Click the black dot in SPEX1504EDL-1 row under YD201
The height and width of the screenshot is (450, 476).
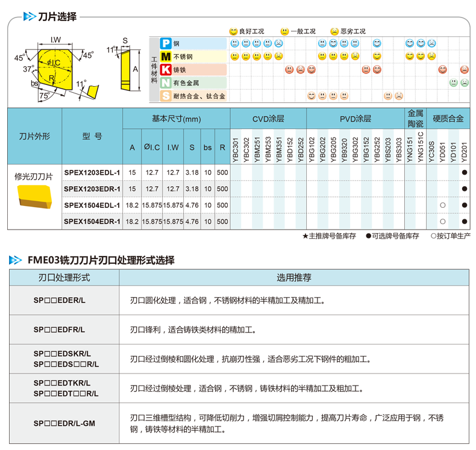[464, 205]
